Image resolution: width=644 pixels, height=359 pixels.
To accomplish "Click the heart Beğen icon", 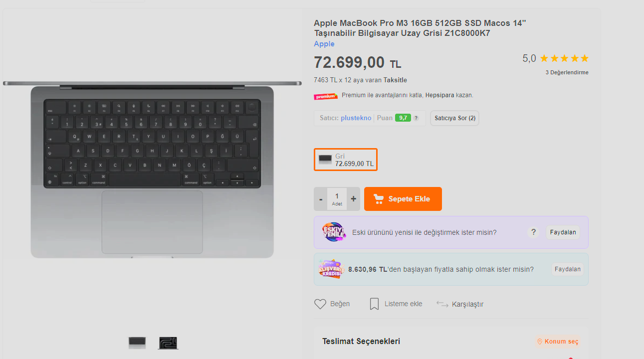I will point(320,304).
